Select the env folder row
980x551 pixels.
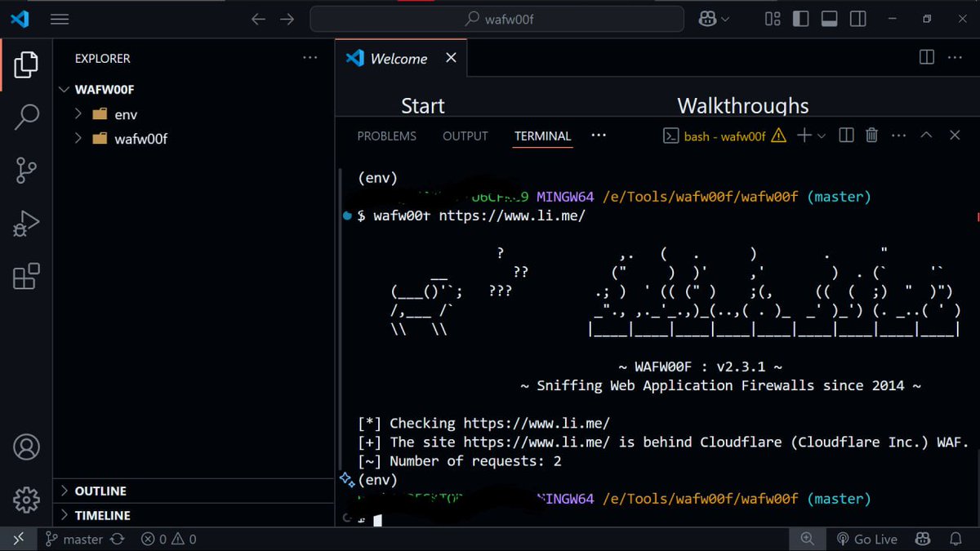194,114
